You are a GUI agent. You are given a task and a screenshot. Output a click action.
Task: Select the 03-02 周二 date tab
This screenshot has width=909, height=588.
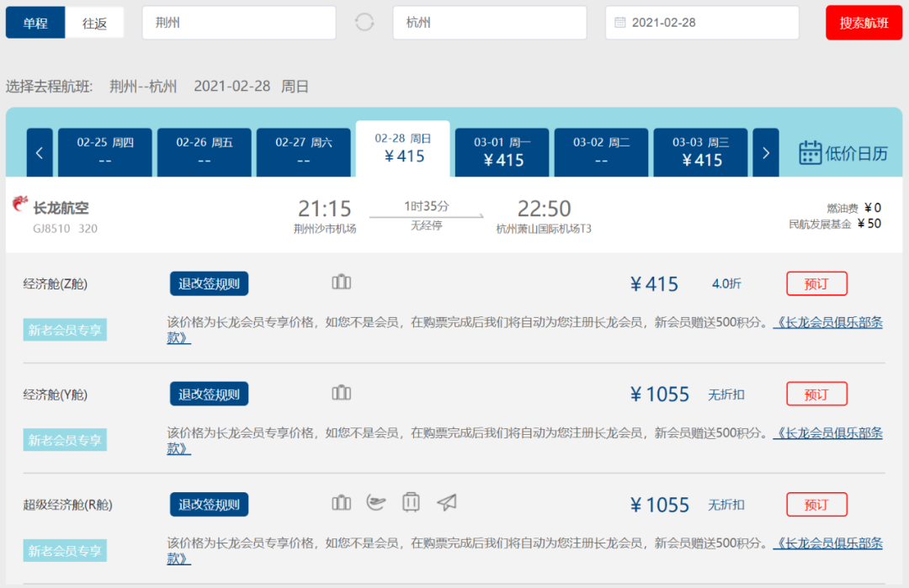pyautogui.click(x=601, y=152)
